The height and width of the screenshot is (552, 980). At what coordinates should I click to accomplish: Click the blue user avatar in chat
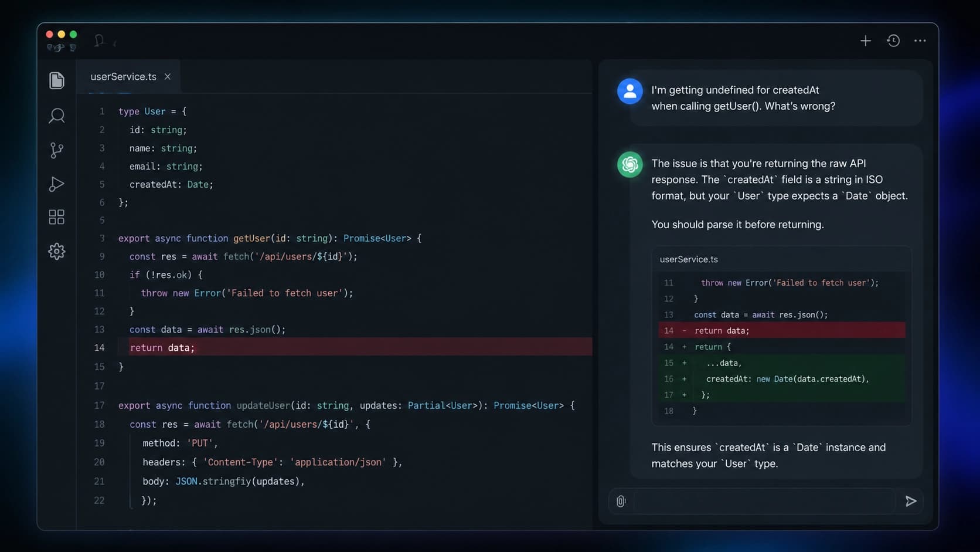630,91
